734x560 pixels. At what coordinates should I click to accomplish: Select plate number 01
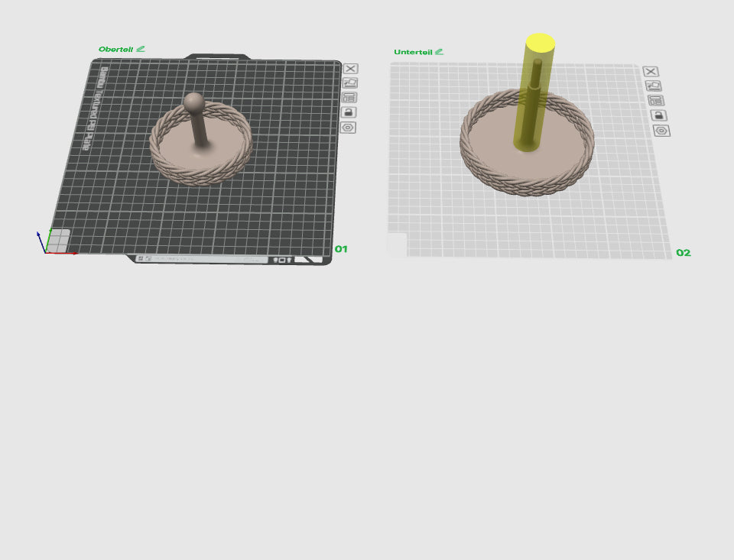[x=341, y=249]
